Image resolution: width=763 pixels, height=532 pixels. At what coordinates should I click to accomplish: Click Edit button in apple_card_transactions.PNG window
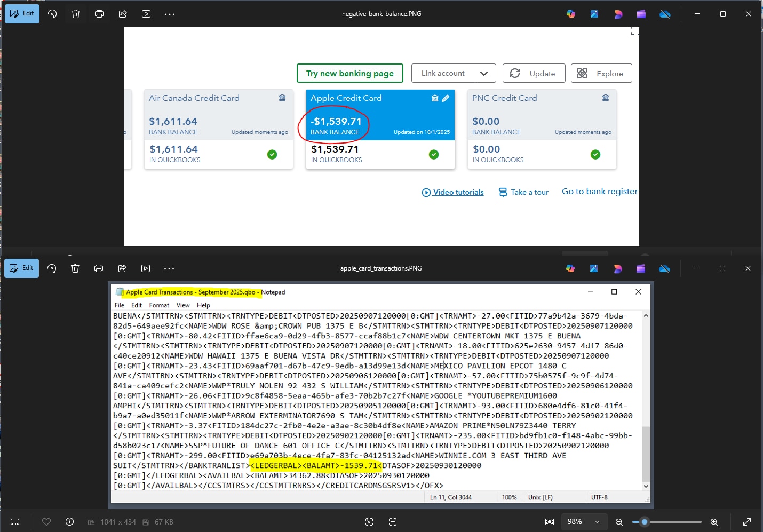point(21,268)
